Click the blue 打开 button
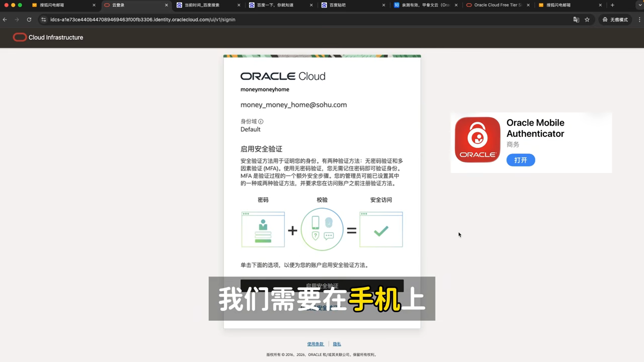 coord(521,160)
